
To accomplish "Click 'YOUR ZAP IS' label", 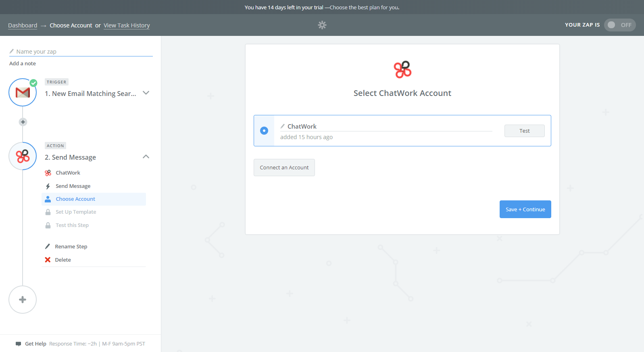I will point(582,25).
